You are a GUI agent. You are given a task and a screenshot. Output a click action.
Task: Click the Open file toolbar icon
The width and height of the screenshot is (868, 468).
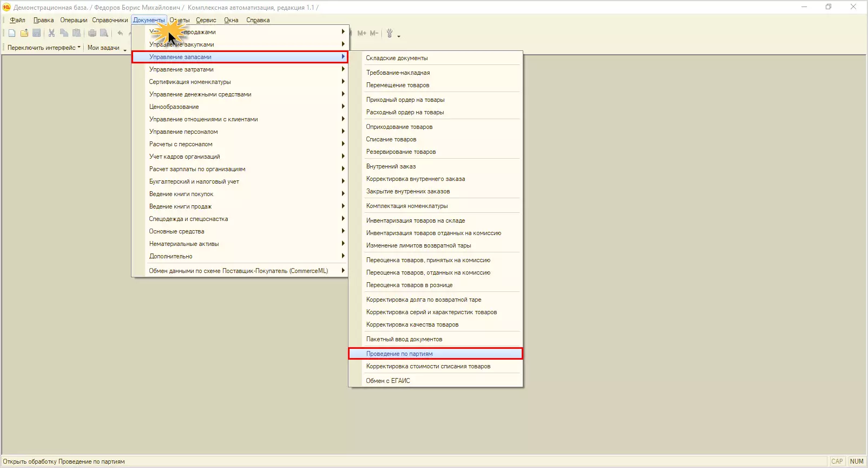point(24,33)
